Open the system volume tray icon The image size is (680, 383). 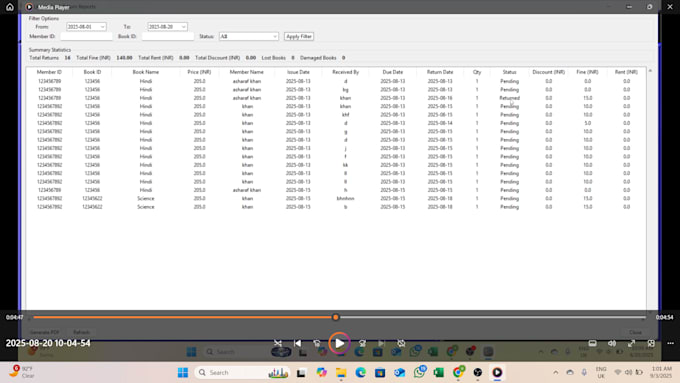[628, 373]
